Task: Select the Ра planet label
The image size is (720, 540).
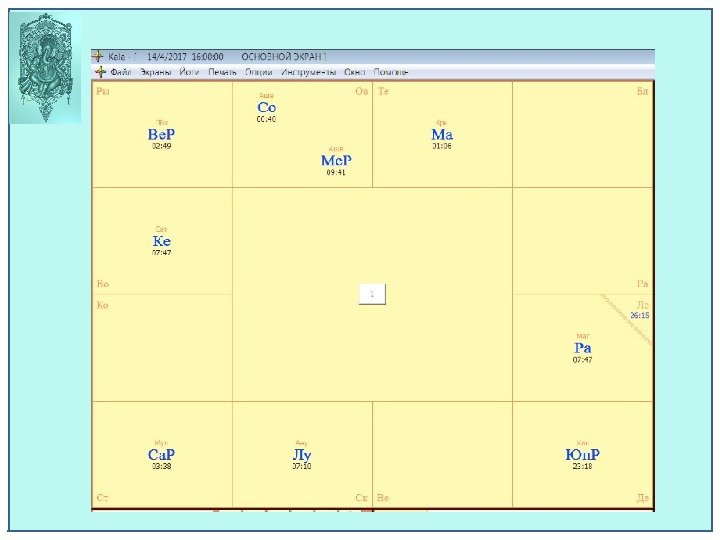Action: pos(582,348)
